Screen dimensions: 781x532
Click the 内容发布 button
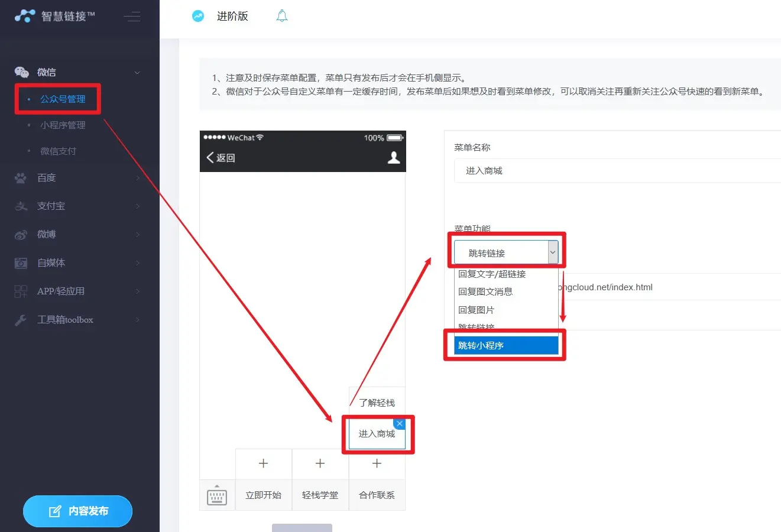[x=77, y=511]
